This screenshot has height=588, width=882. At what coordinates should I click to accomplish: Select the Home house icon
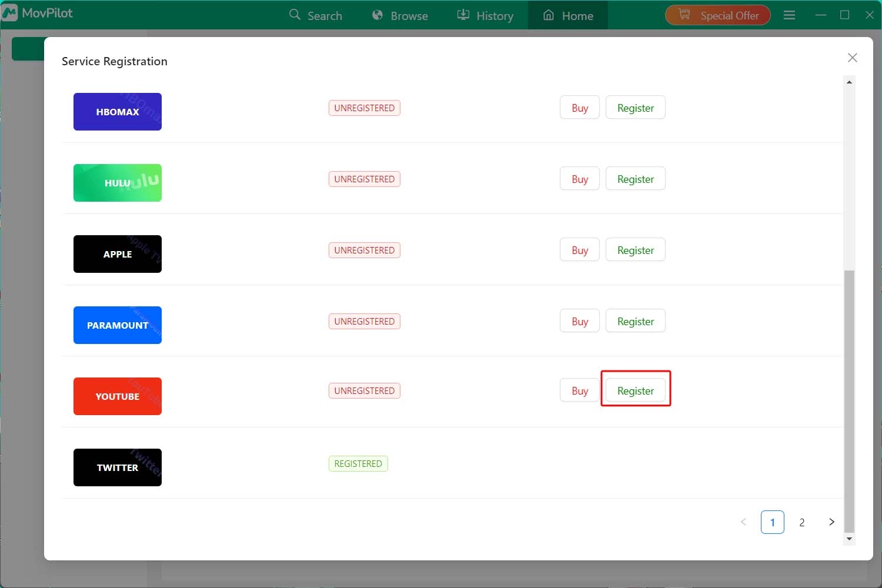point(548,15)
